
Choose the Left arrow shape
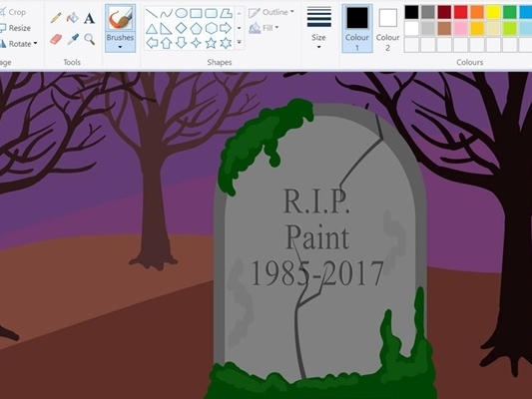coord(152,43)
